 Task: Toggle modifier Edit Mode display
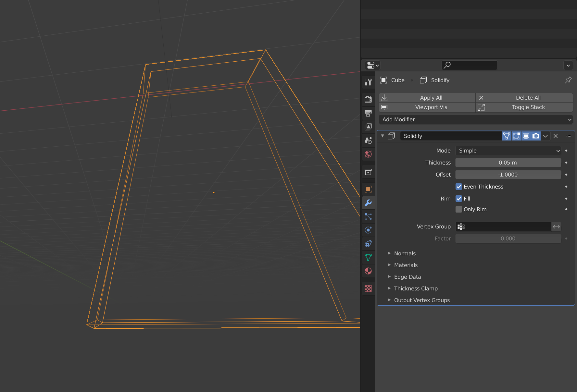tap(516, 136)
